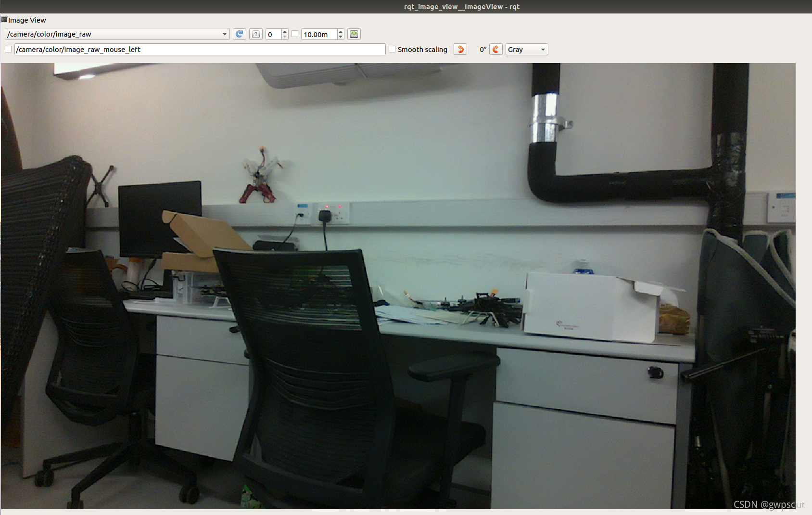The height and width of the screenshot is (515, 812).
Task: Click the camera image display area
Action: point(398,286)
